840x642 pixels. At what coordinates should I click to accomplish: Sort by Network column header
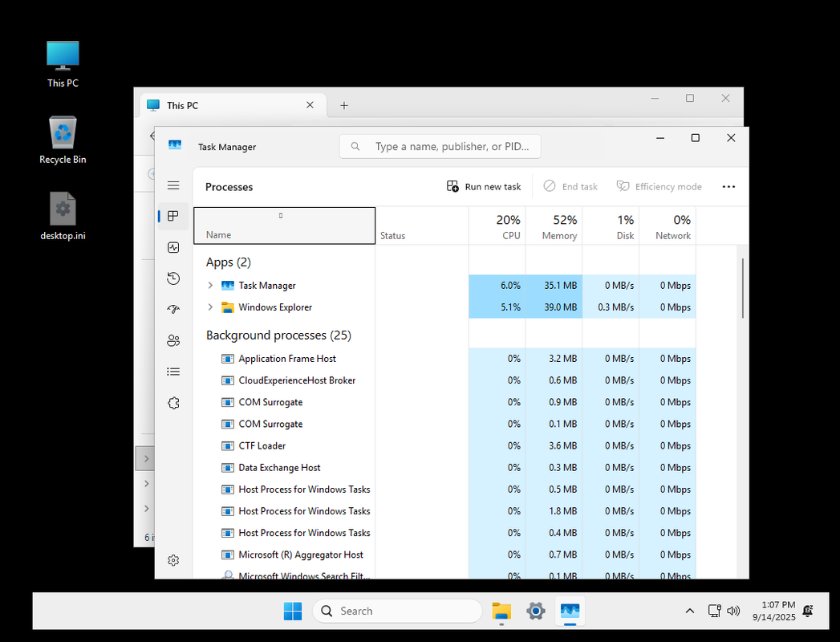[x=668, y=226]
